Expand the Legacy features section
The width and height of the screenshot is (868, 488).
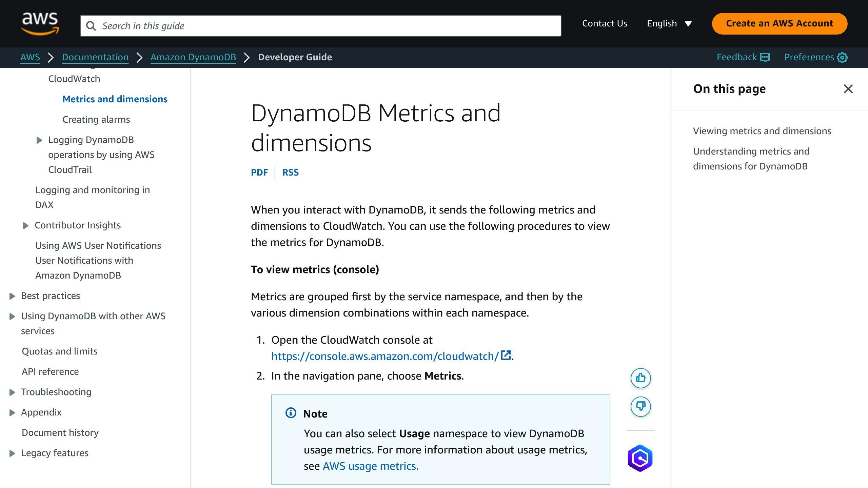coord(12,453)
